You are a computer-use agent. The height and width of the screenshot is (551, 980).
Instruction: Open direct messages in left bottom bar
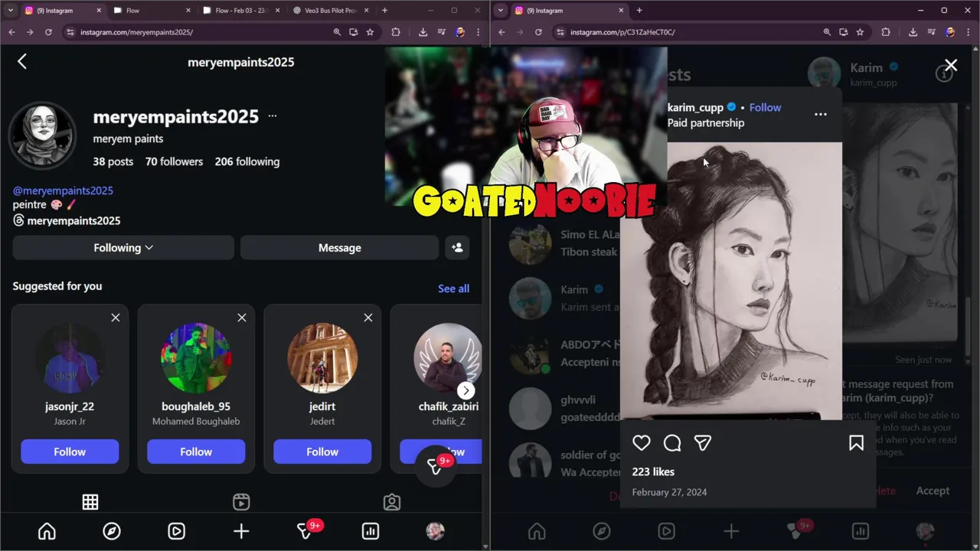pyautogui.click(x=305, y=531)
